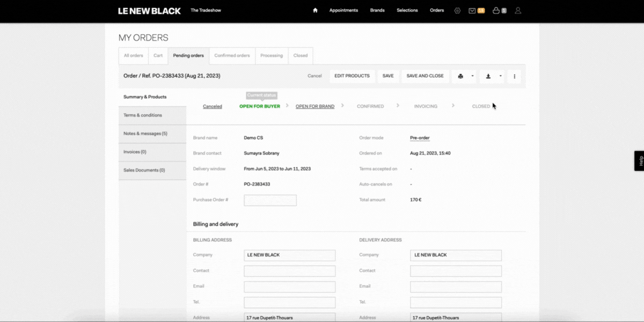Screen dimensions: 644x322
Task: Click the Canceled status link
Action: [213, 106]
